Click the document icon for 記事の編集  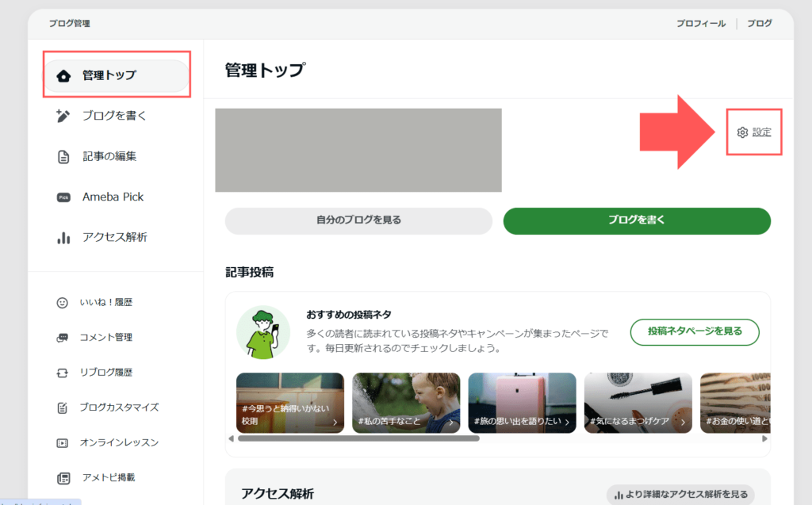pos(63,157)
